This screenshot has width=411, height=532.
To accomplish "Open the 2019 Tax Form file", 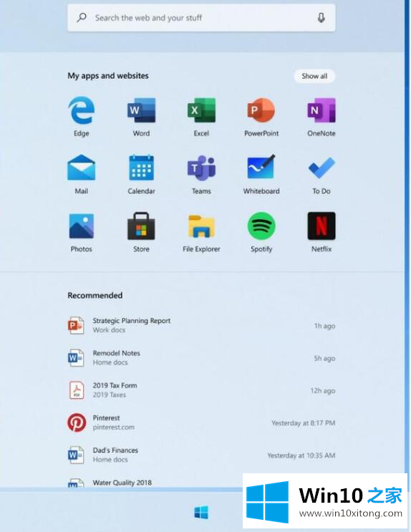I will pyautogui.click(x=201, y=390).
